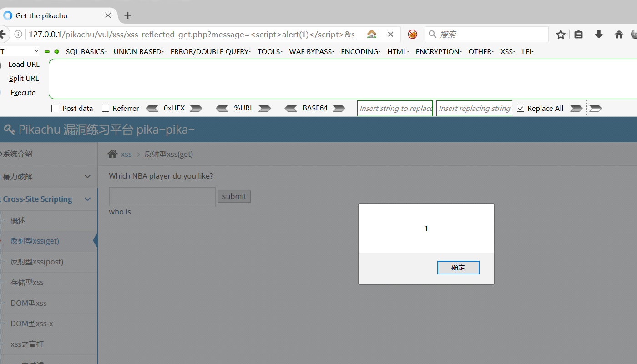The image size is (637, 364).
Task: Open the TOOLS dropdown menu
Action: tap(270, 52)
